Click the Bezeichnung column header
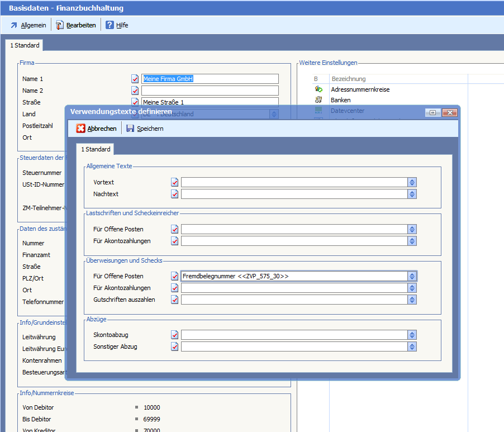504x432 pixels. 349,79
